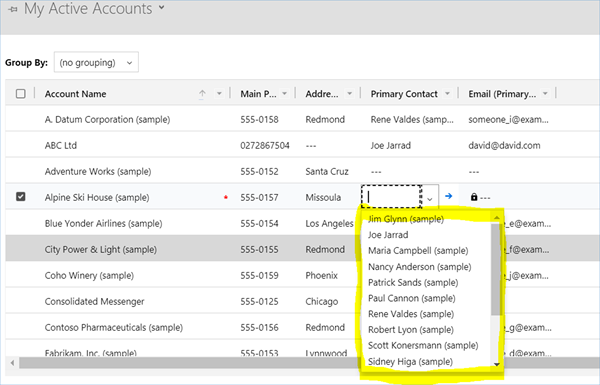Click the 555-0156 phone cell

[x=259, y=328]
